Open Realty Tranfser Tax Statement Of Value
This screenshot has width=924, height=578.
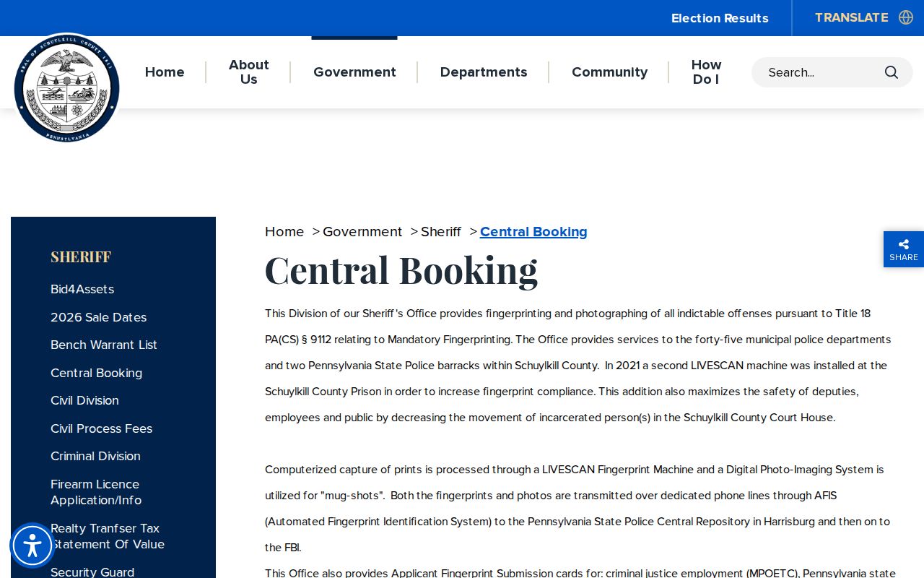tap(108, 536)
